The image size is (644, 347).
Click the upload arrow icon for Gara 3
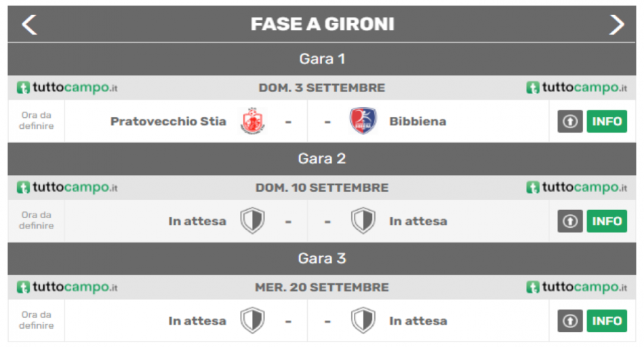(x=570, y=321)
